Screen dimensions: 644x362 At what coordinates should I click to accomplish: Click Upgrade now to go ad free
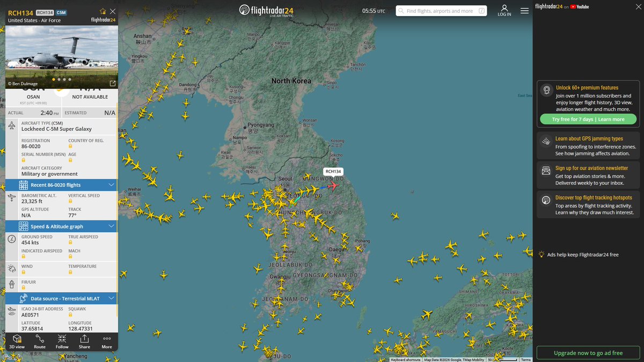588,353
